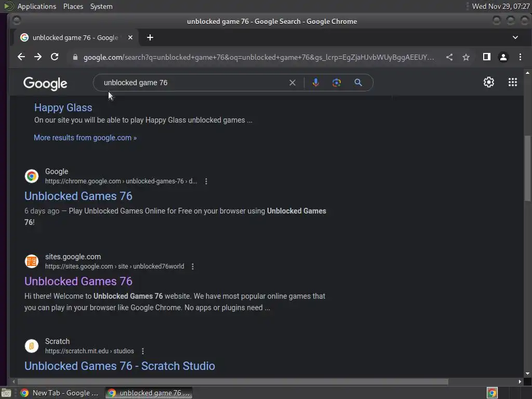The width and height of the screenshot is (532, 399).
Task: Open the visited Unblocked Games 76 sites.google.com result
Action: point(78,281)
